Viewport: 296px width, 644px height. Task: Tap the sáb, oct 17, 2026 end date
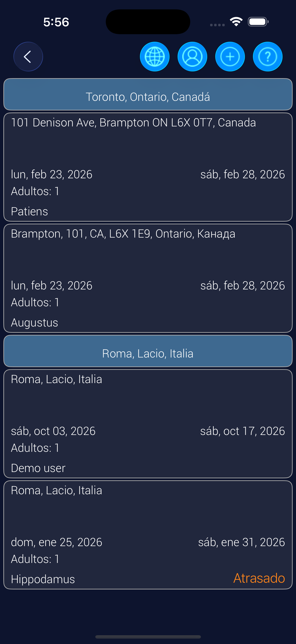pyautogui.click(x=242, y=431)
